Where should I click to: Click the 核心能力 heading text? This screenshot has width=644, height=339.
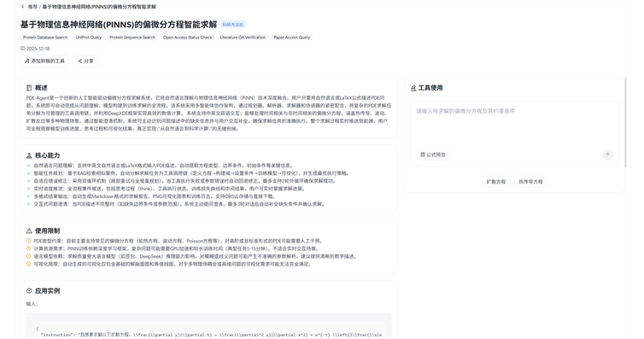[x=47, y=155]
